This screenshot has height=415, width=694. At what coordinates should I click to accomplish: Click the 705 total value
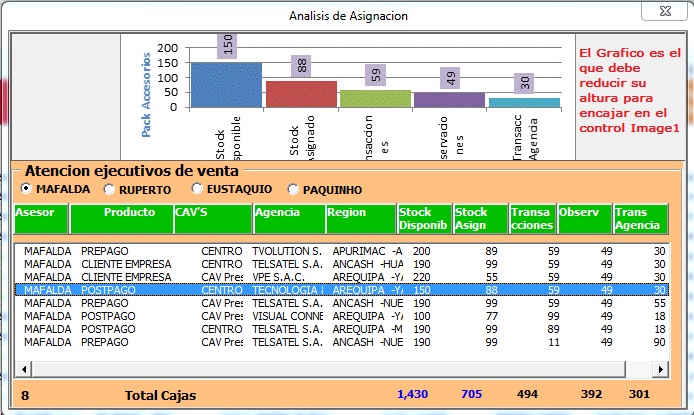coord(471,394)
